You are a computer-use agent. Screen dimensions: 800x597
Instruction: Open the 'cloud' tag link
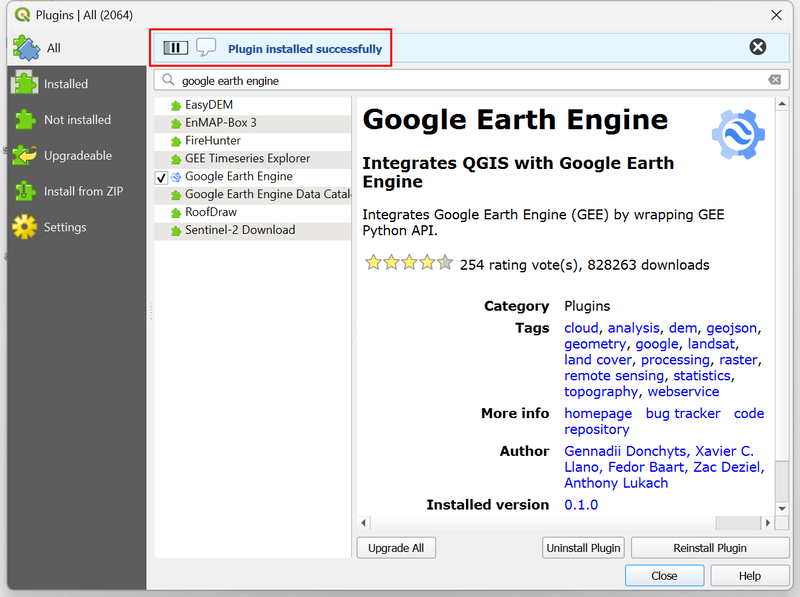(581, 328)
